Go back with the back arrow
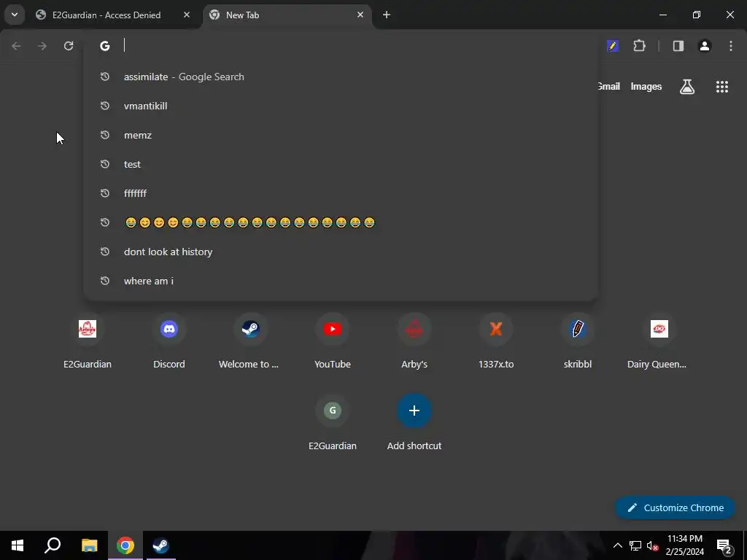This screenshot has height=560, width=747. tap(16, 46)
